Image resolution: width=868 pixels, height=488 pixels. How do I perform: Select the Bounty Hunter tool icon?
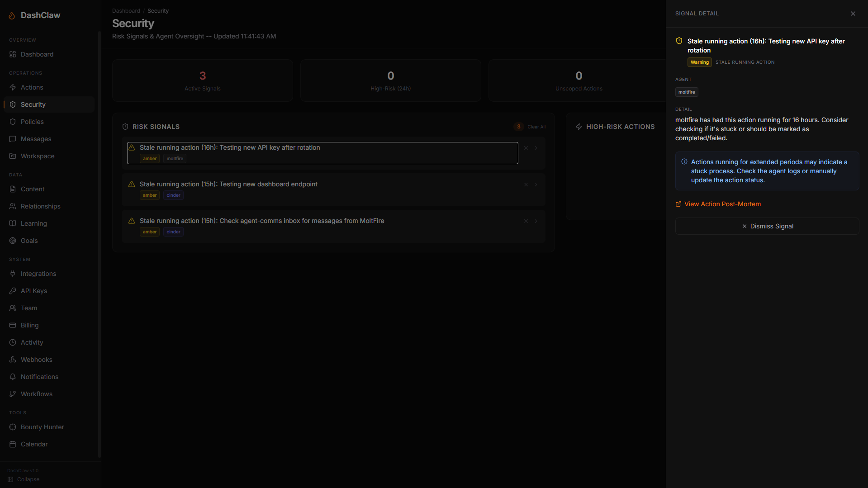[13, 427]
